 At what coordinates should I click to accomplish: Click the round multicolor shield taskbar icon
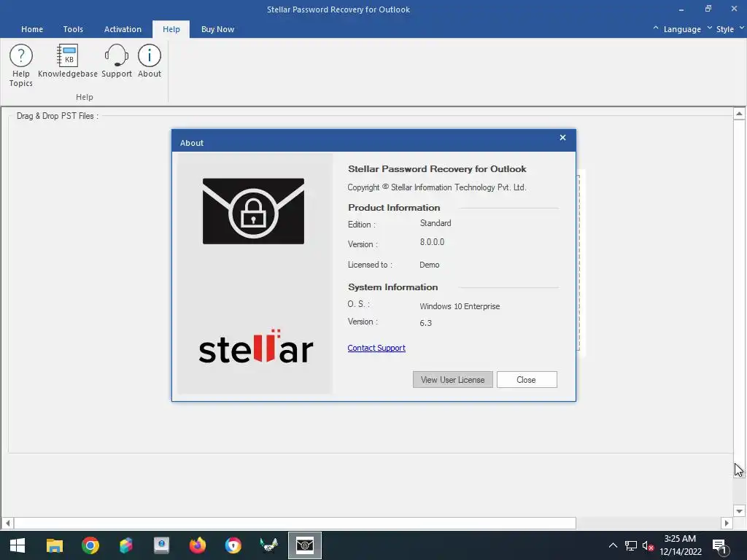tap(233, 545)
